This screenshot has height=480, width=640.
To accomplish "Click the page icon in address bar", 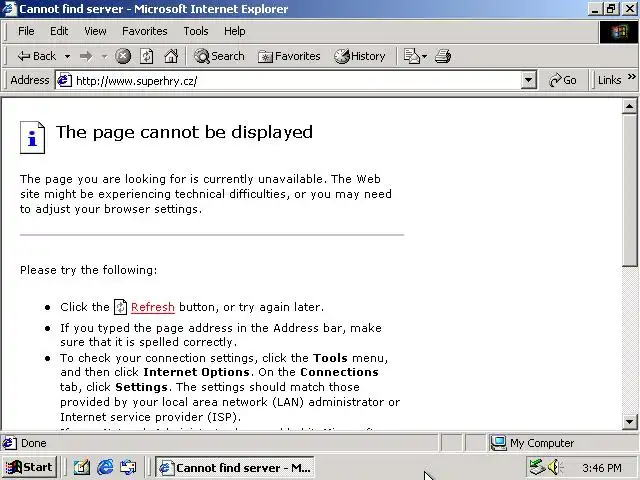I will click(64, 80).
